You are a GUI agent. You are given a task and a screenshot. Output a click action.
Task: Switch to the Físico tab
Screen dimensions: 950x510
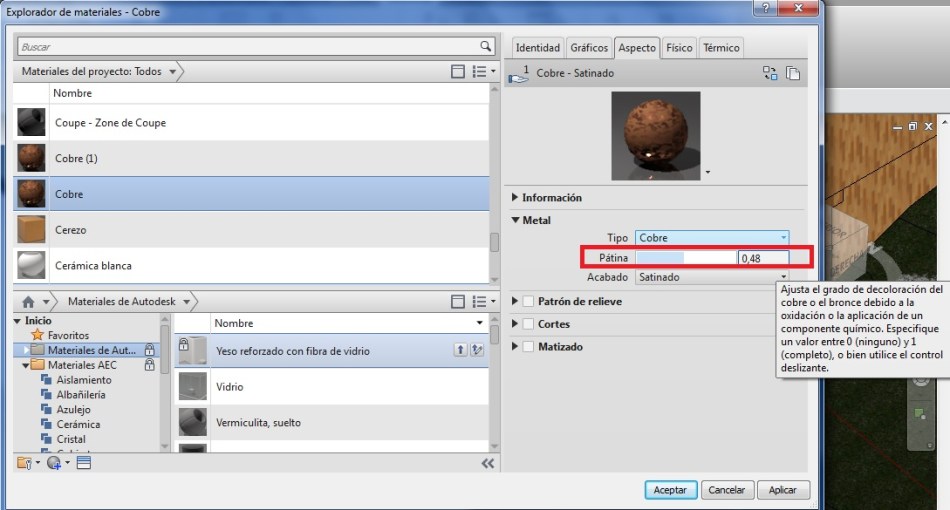[679, 48]
